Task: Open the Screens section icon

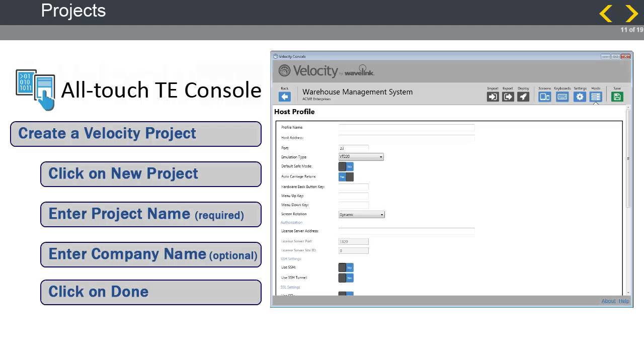Action: [x=545, y=97]
